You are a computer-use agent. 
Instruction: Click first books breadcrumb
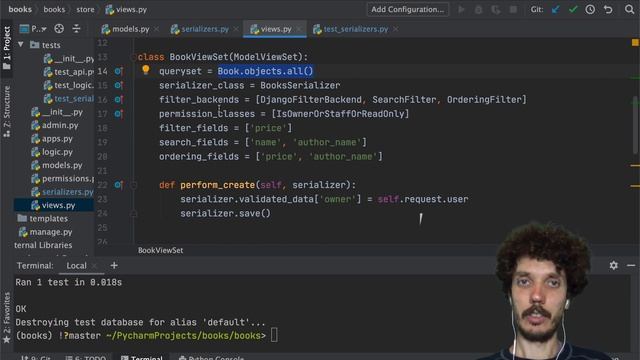click(20, 9)
